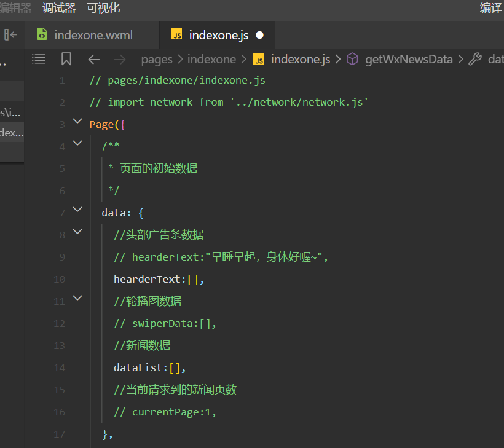Navigate back with the left arrow

[94, 59]
